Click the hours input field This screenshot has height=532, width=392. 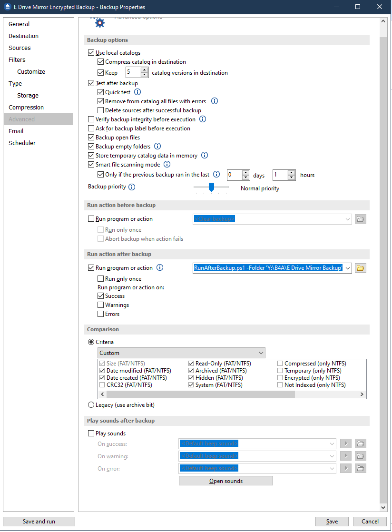280,175
